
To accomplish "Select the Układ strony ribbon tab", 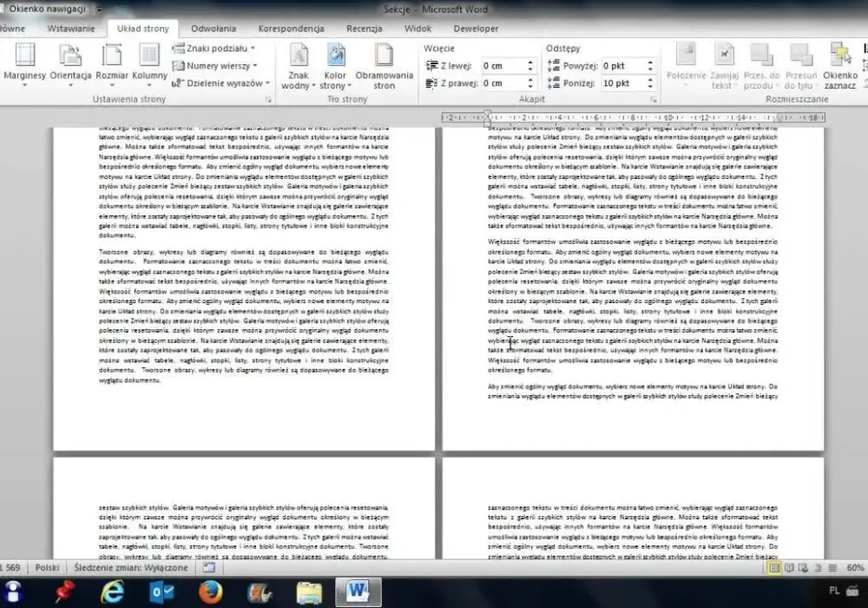I will 143,29.
